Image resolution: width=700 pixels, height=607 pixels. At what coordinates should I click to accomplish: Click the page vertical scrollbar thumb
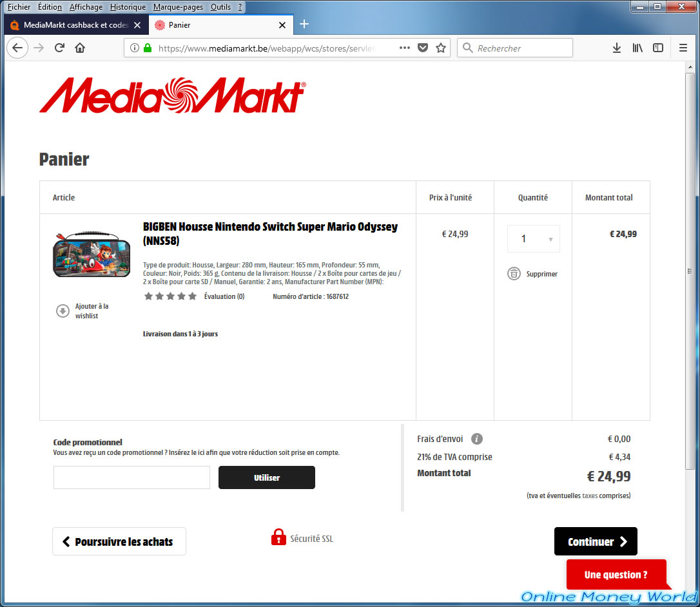coord(690,271)
